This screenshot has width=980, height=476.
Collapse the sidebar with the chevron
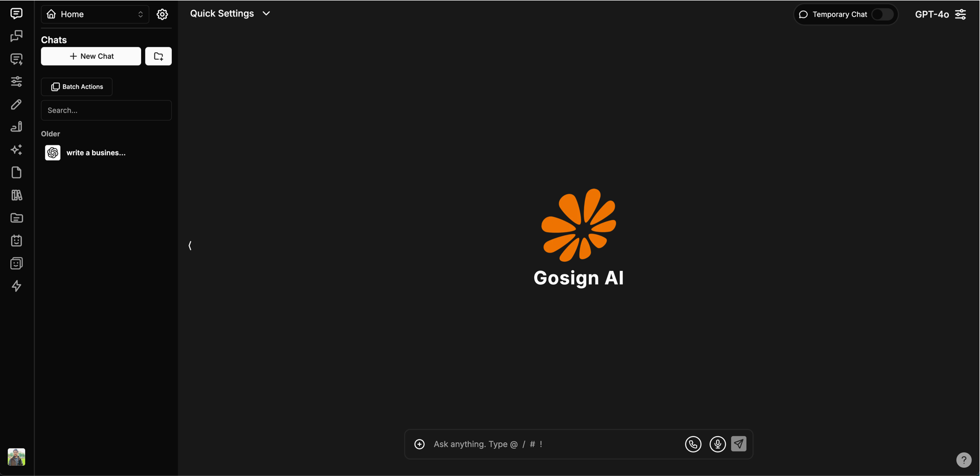[190, 245]
